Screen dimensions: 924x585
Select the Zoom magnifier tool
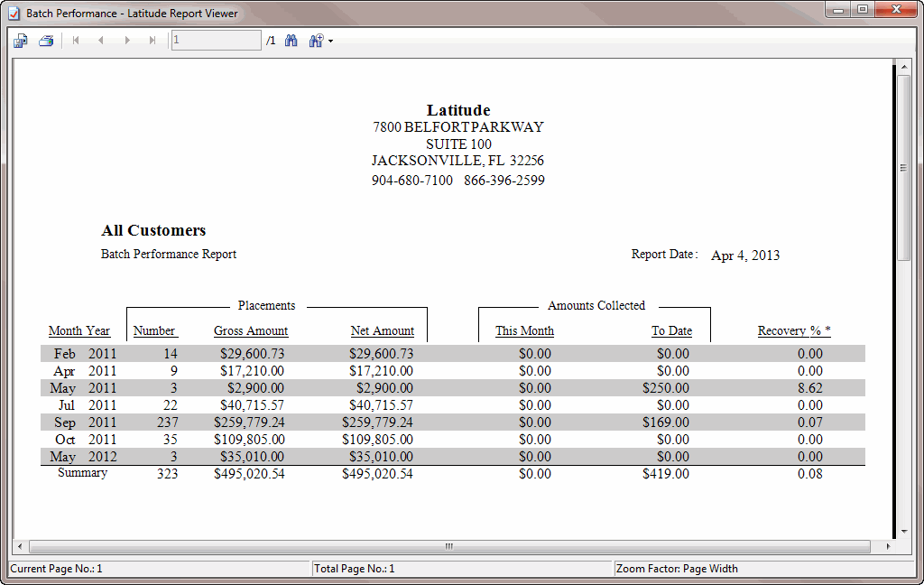pos(314,40)
